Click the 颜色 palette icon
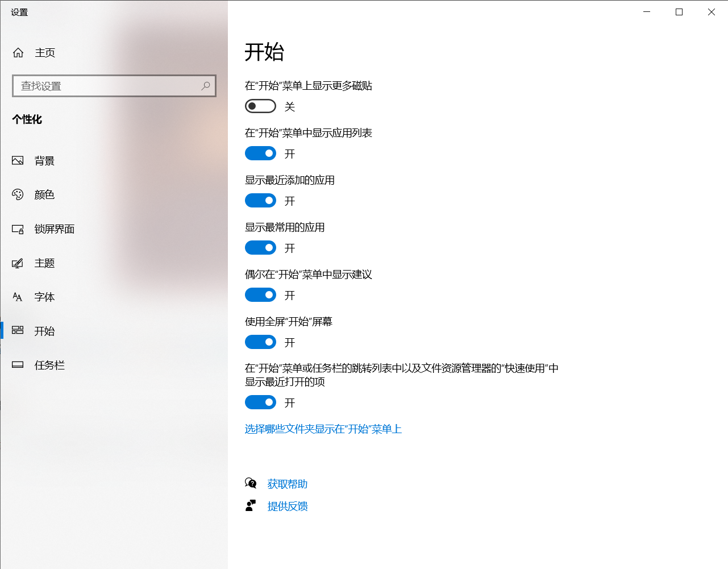This screenshot has height=569, width=728. tap(18, 195)
